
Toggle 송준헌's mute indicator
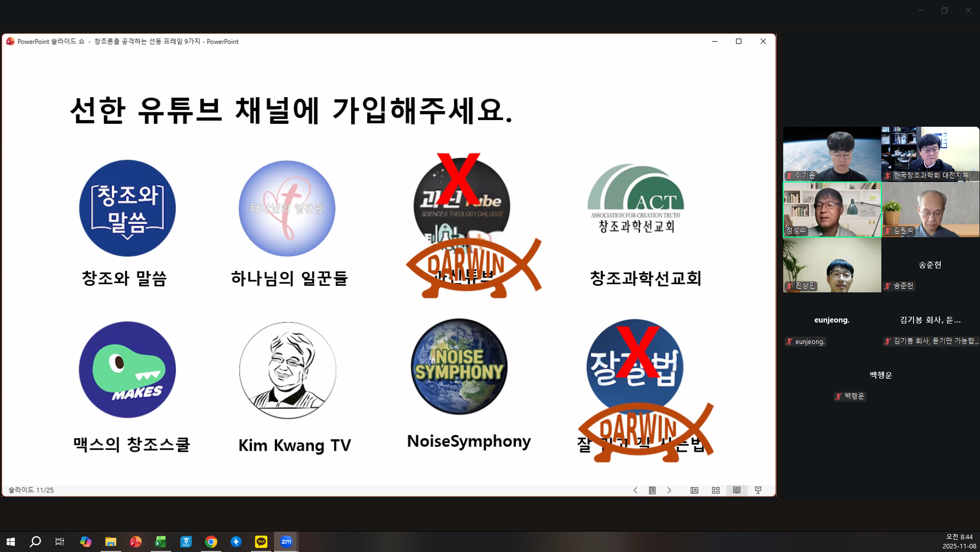click(x=888, y=286)
